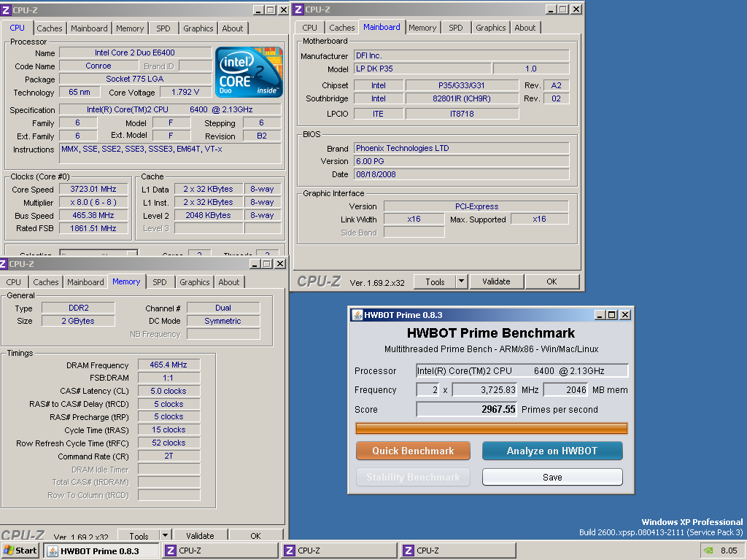Click the Bus Speed value 465.38 MHz

coord(93,215)
